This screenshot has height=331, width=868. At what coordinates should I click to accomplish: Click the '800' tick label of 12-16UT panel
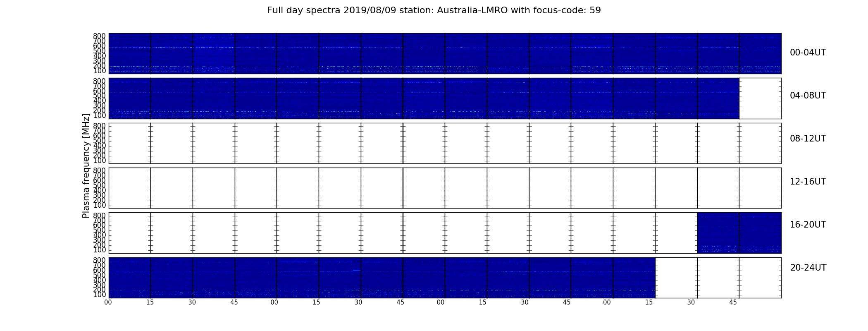[x=99, y=170]
